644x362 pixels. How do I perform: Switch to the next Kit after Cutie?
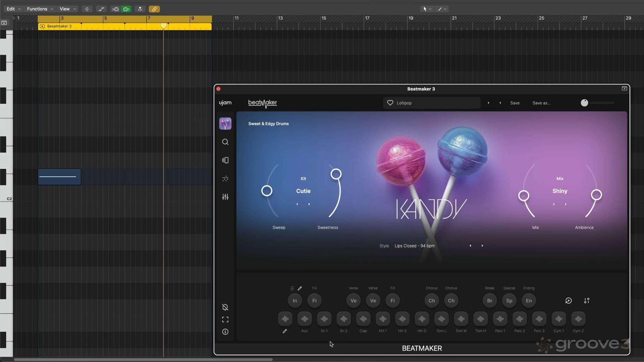click(309, 204)
